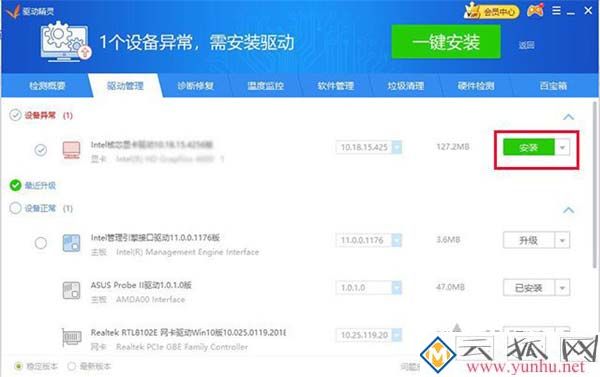Open the arrow next to 升级 button
The height and width of the screenshot is (377, 600).
click(562, 240)
